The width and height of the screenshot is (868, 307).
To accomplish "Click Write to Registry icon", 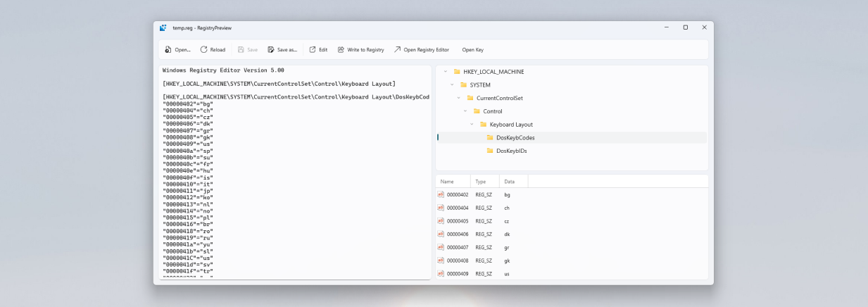I will (x=341, y=50).
